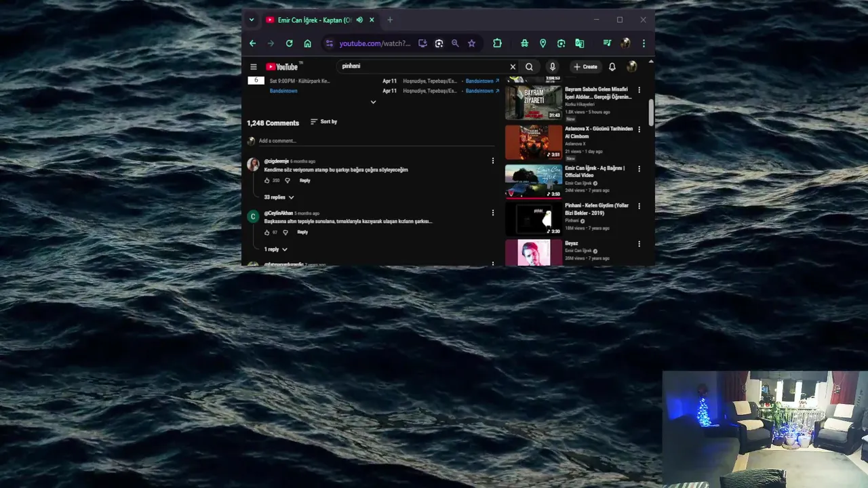Expand the 33 replies thread

coord(279,197)
